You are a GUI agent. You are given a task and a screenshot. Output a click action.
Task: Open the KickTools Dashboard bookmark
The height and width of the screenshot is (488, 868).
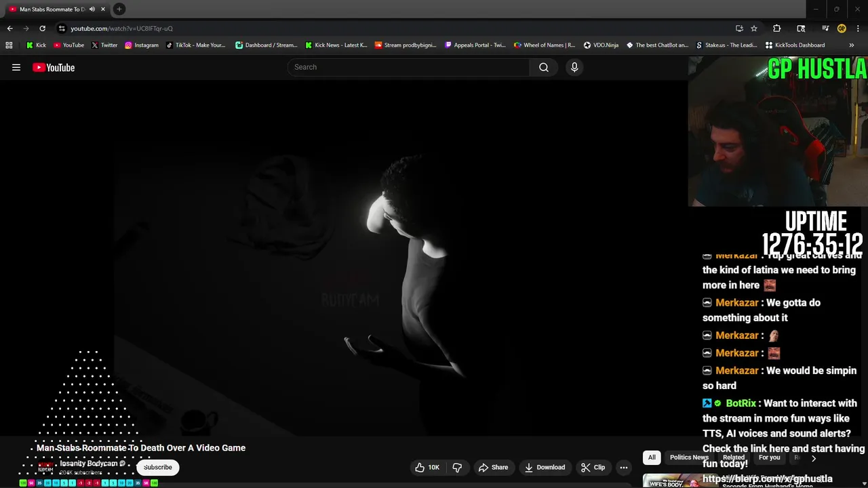pos(795,45)
